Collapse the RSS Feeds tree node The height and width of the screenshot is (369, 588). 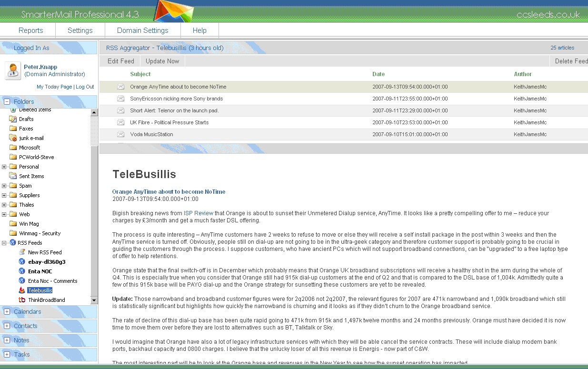pos(4,243)
